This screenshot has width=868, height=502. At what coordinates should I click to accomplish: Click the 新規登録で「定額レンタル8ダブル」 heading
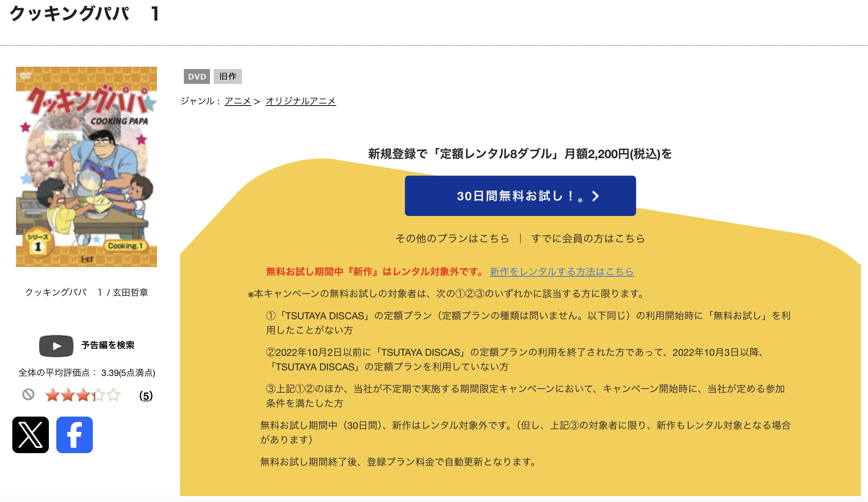tap(520, 154)
